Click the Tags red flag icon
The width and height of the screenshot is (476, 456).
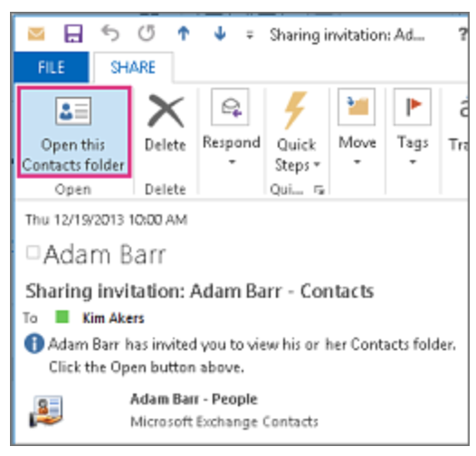(x=413, y=107)
